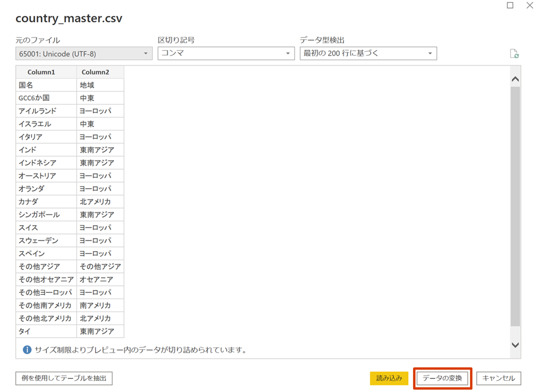Click the refresh preview document icon

514,54
